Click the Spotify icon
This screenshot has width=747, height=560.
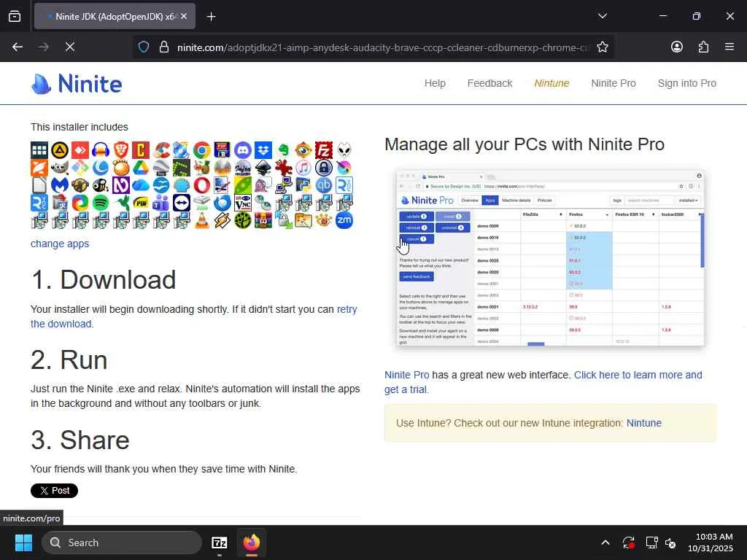tap(101, 203)
